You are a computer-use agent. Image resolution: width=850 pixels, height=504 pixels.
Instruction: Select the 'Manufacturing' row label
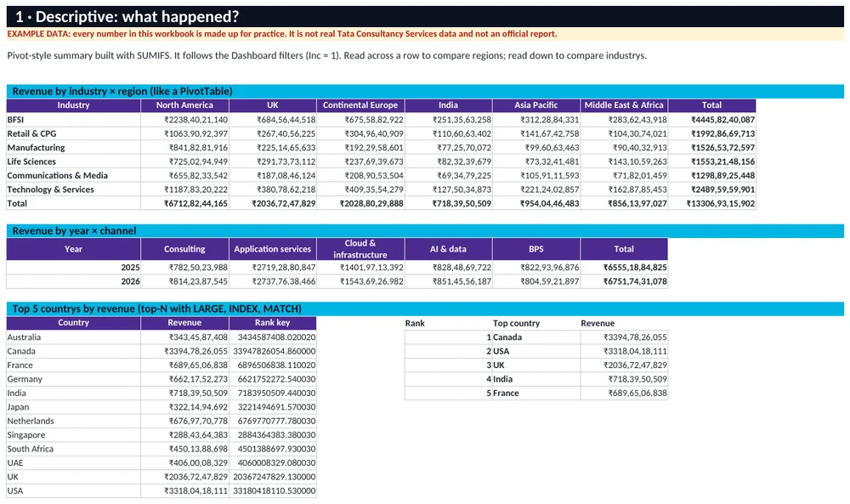73,147
